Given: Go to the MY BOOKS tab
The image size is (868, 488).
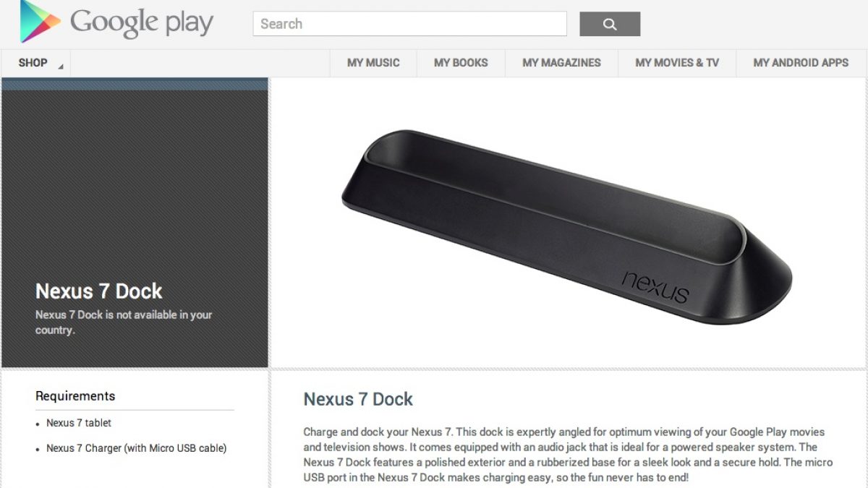Looking at the screenshot, I should point(461,63).
